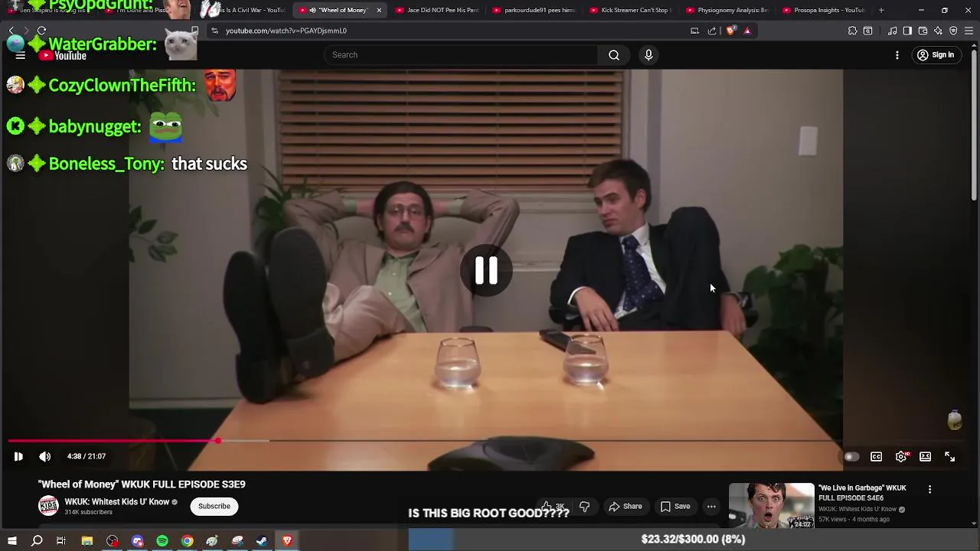Switch to "Kick Streamer Can't Stop" tab
The height and width of the screenshot is (551, 980).
[x=630, y=10]
